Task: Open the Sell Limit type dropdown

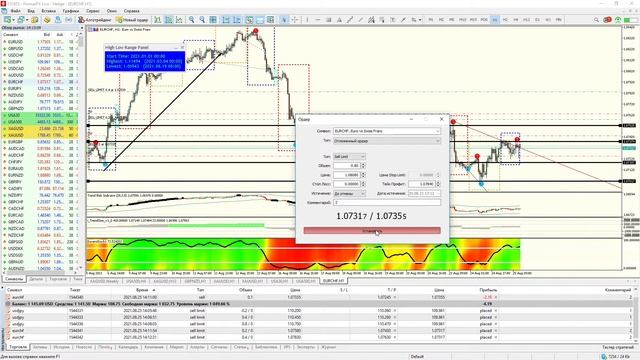Action: pyautogui.click(x=349, y=157)
